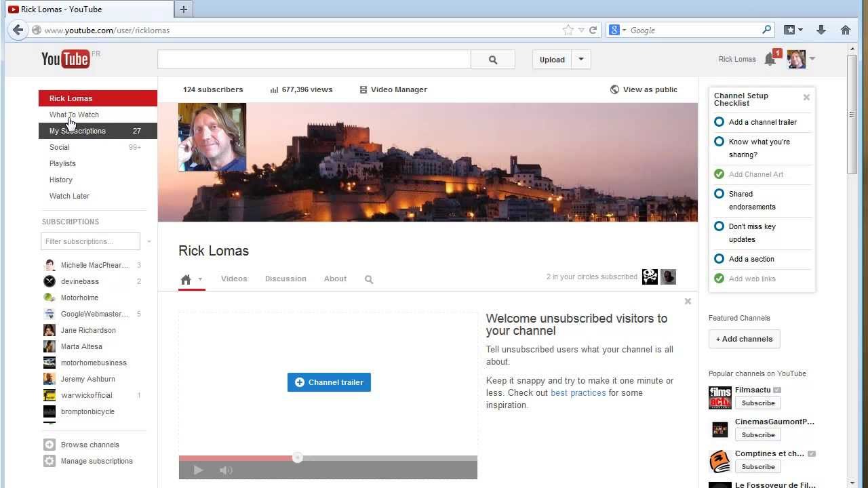
Task: Click Filter subscriptions field
Action: click(90, 241)
